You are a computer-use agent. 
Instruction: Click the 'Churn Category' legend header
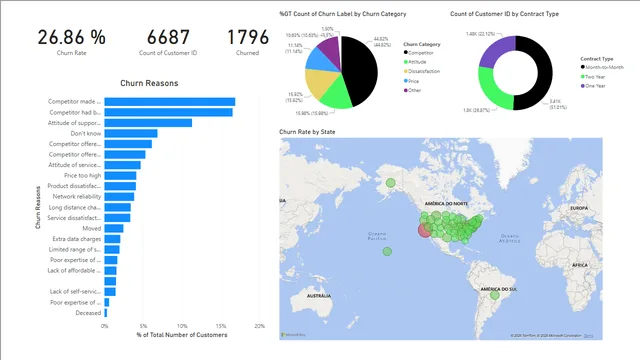[x=422, y=44]
